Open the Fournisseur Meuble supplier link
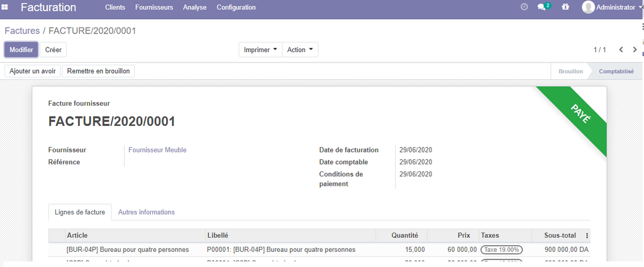Viewport: 644px width, 267px height. click(x=157, y=150)
